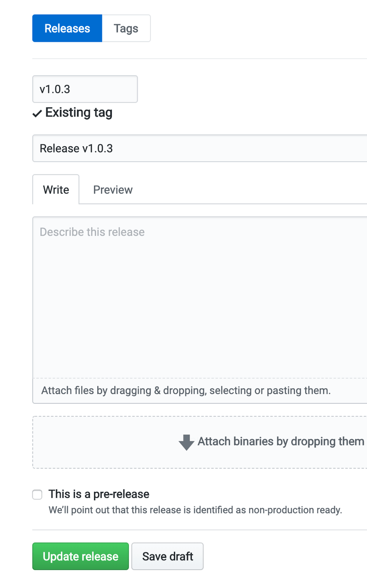This screenshot has width=367, height=588.
Task: Click the download arrow icon in the drop zone
Action: coord(186,442)
